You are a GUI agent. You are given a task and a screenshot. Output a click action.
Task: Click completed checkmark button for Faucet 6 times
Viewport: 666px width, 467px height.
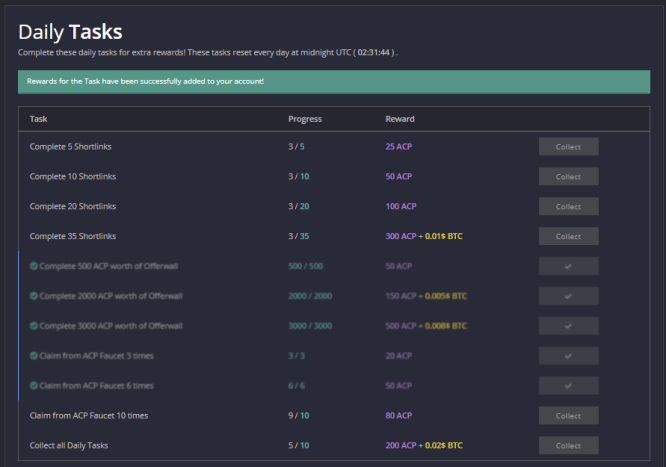(568, 385)
